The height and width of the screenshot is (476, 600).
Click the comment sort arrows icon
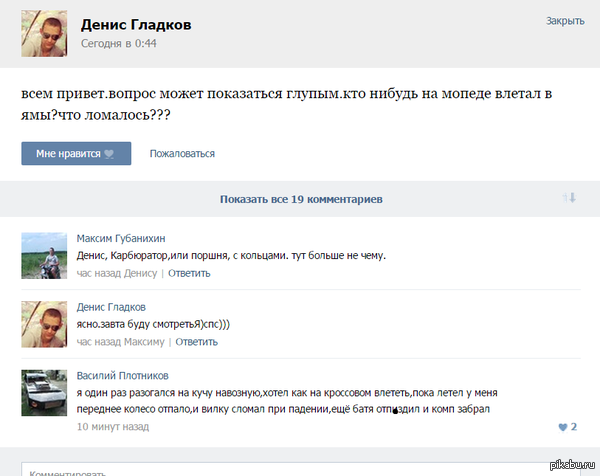pyautogui.click(x=569, y=198)
